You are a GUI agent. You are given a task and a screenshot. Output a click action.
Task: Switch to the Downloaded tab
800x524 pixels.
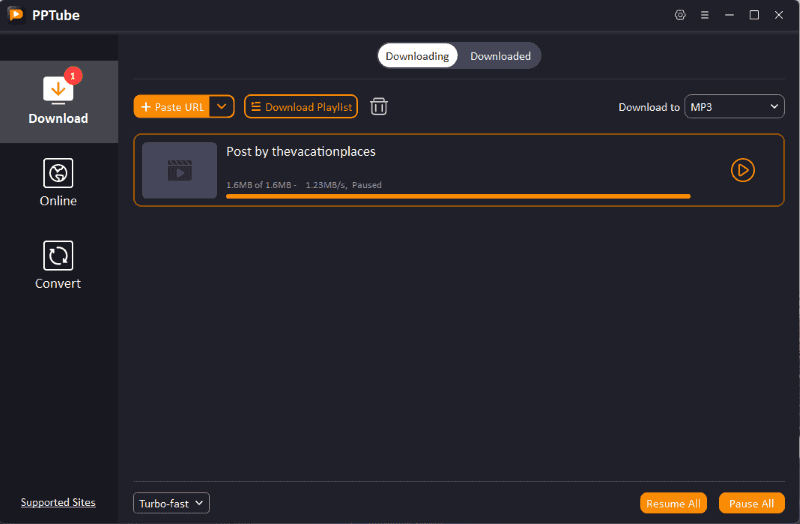click(500, 56)
